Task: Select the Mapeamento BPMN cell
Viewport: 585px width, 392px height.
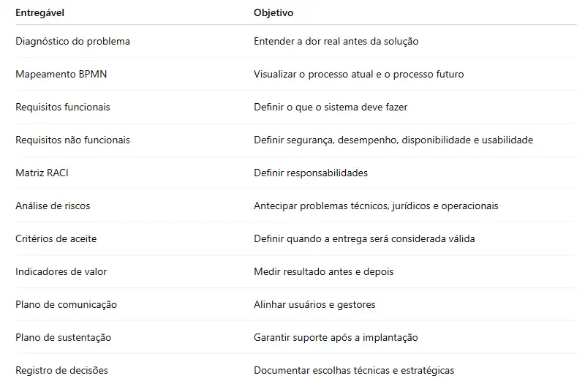Action: tap(61, 74)
